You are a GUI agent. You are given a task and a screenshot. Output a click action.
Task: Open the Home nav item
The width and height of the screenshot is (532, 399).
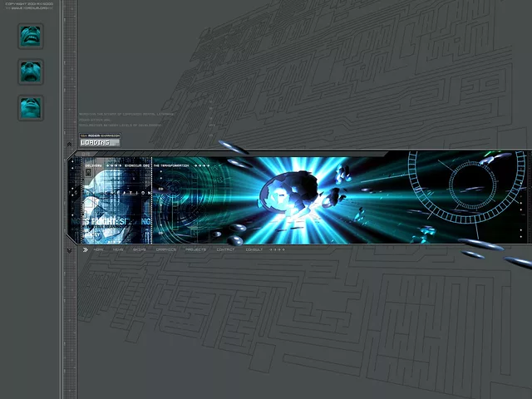click(x=99, y=249)
